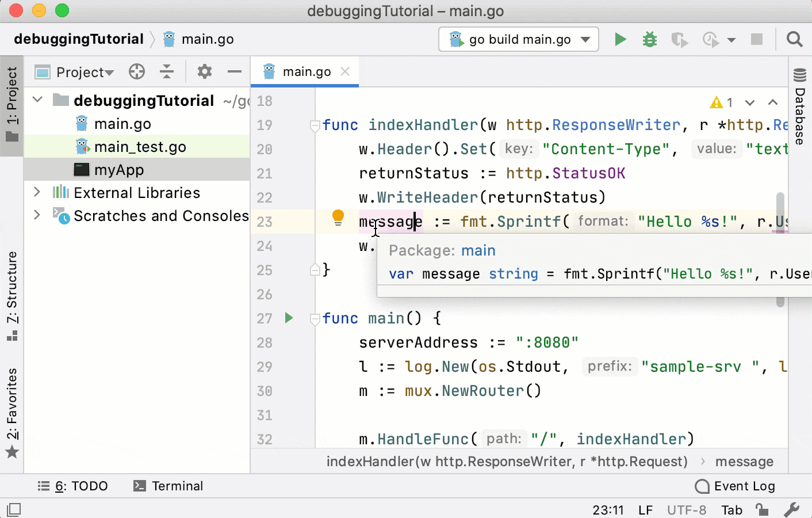Switch to the main.go editor tab
The height and width of the screenshot is (518, 812).
[305, 71]
